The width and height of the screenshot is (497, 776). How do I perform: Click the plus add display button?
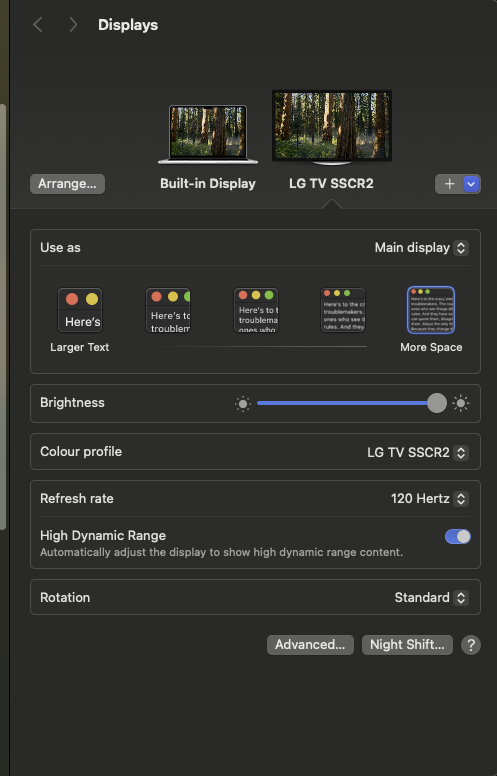449,184
